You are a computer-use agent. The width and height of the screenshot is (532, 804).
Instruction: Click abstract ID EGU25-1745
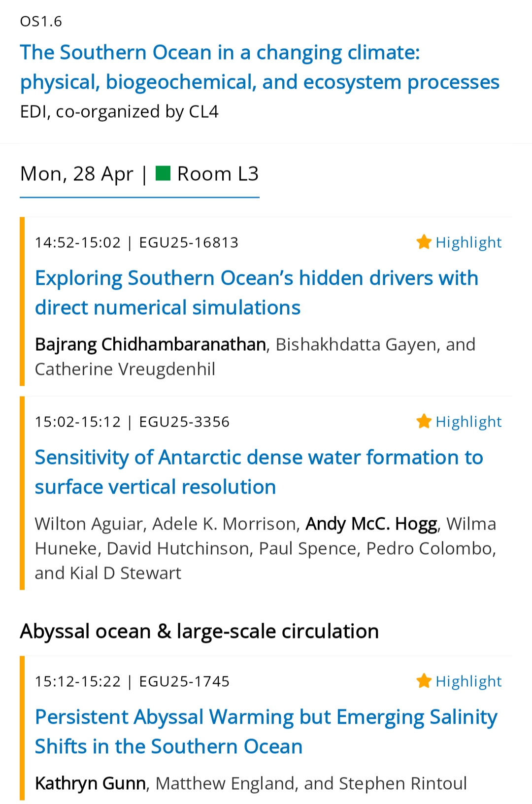pyautogui.click(x=184, y=681)
